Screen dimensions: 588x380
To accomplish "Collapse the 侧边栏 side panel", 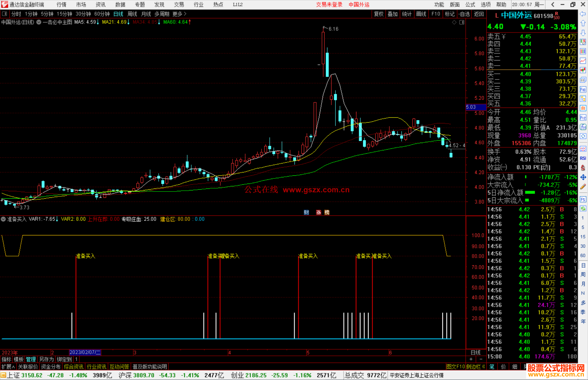I will pyautogui.click(x=476, y=367).
